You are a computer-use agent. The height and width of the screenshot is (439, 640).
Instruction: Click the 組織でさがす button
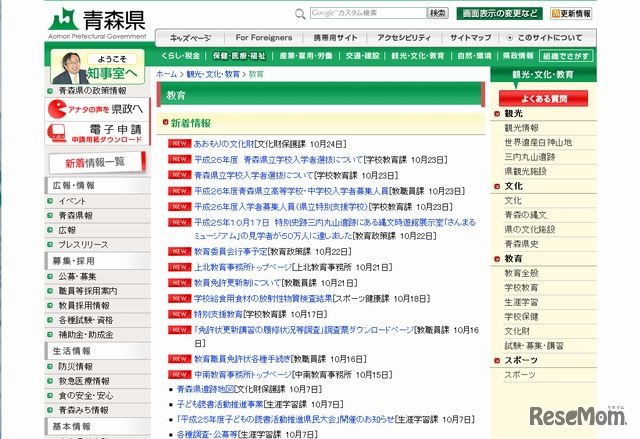566,56
